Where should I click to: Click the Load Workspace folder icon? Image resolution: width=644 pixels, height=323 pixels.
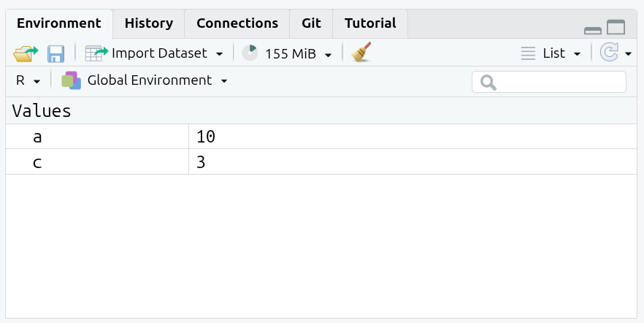(26, 53)
